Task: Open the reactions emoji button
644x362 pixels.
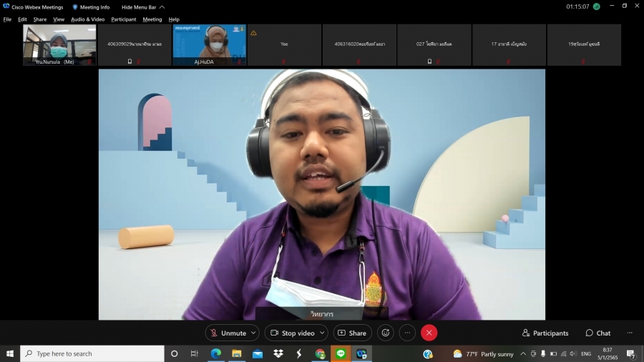Action: (386, 333)
